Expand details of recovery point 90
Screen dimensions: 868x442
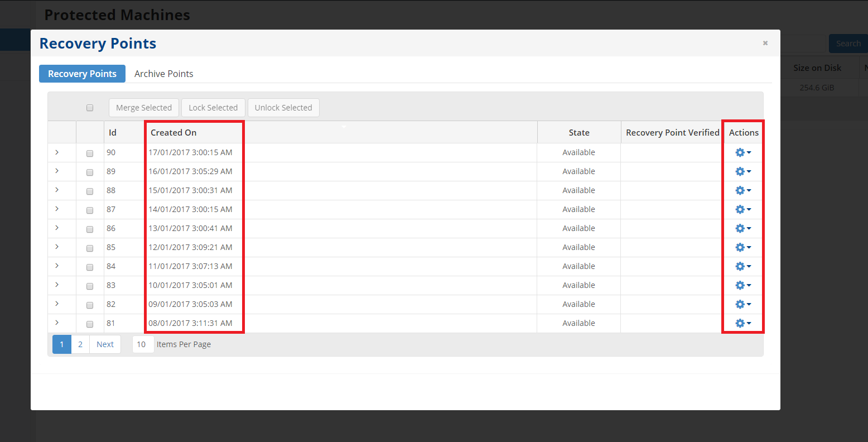[57, 152]
